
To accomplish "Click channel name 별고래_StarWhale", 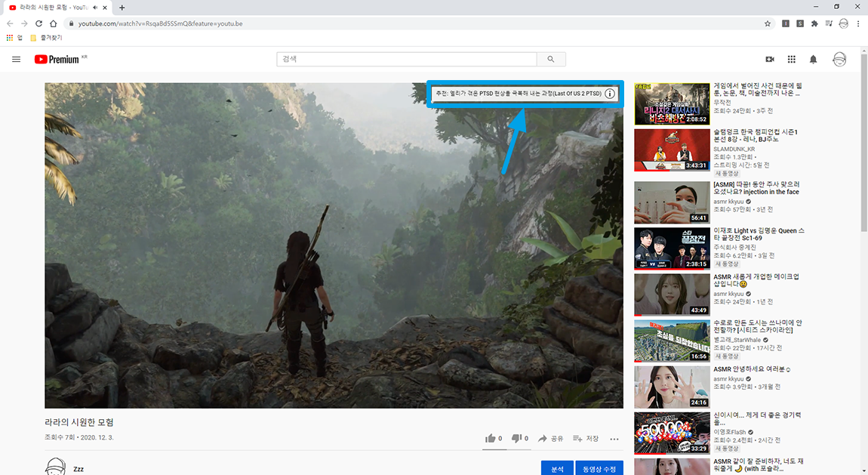I will click(737, 340).
